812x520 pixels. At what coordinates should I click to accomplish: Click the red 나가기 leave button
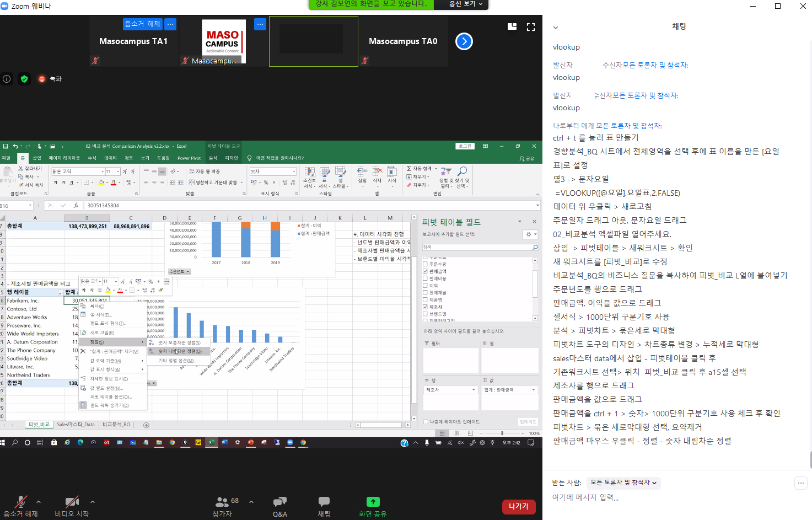point(518,506)
